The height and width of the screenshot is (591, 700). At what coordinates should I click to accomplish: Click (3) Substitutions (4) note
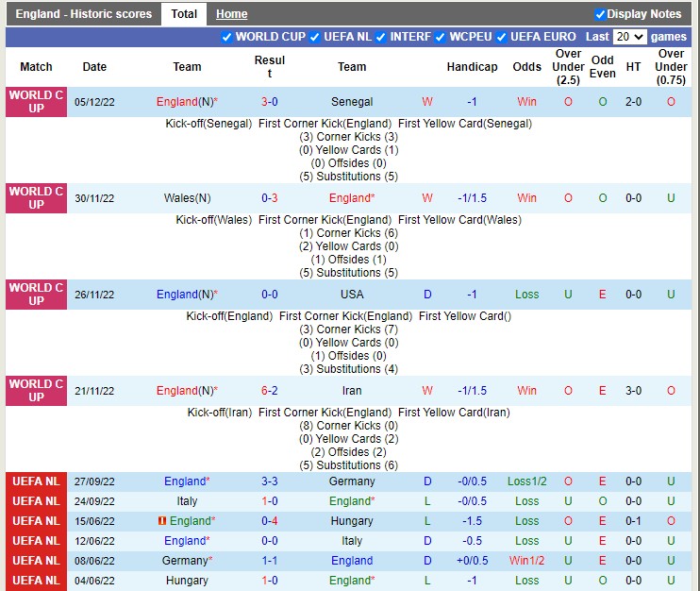349,369
